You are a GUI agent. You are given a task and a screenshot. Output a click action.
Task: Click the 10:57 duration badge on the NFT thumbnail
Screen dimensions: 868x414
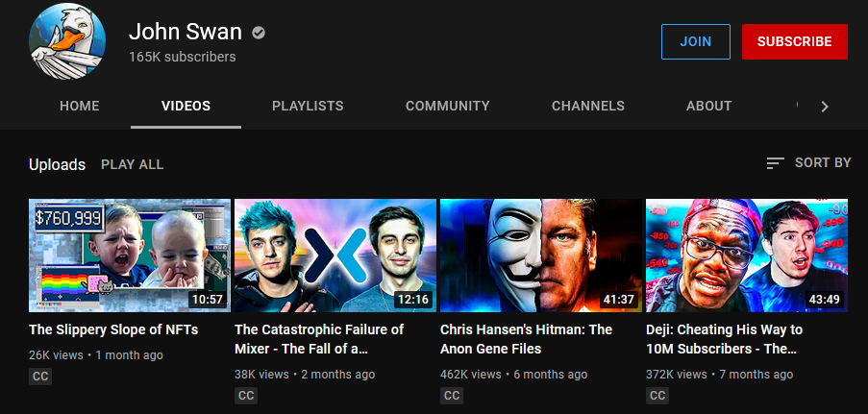click(x=208, y=300)
